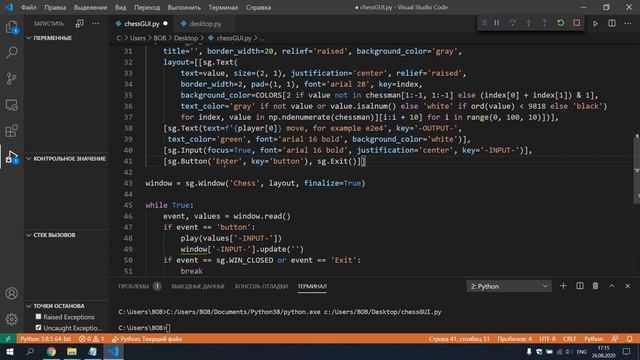Image resolution: width=640 pixels, height=360 pixels.
Task: Click the CRLF line ending in status bar
Action: tap(570, 339)
